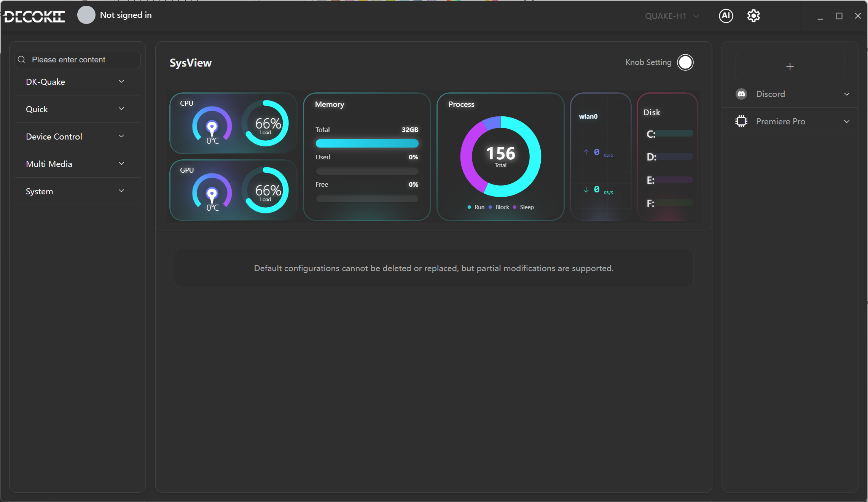This screenshot has height=502, width=868.
Task: Select the wlan0 network widget
Action: [600, 156]
